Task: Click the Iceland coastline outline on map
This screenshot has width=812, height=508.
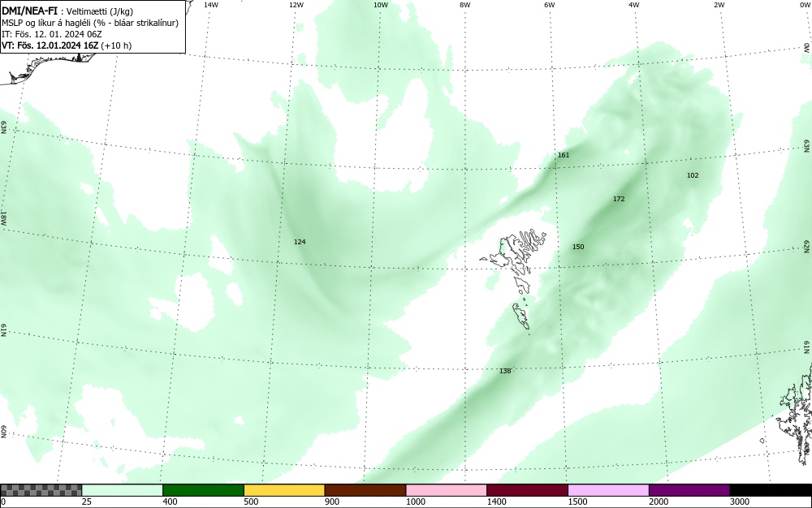Action: coord(50,67)
